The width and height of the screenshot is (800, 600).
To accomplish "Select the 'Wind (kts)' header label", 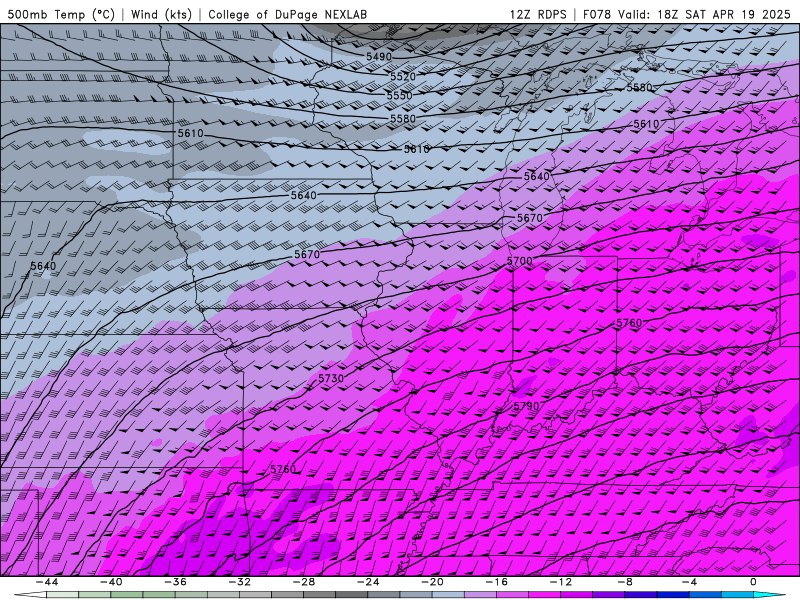I will [161, 14].
